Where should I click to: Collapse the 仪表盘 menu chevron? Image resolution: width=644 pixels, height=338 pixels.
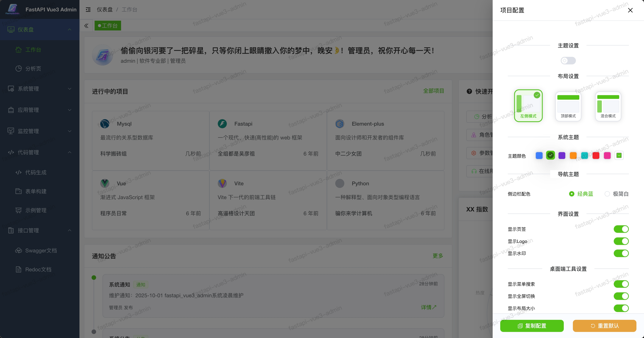pos(69,30)
